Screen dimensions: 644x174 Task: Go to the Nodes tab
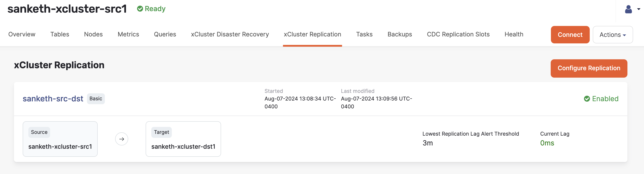point(93,34)
